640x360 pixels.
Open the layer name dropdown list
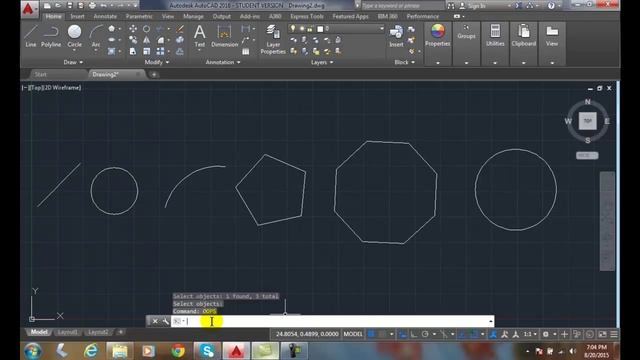(382, 29)
